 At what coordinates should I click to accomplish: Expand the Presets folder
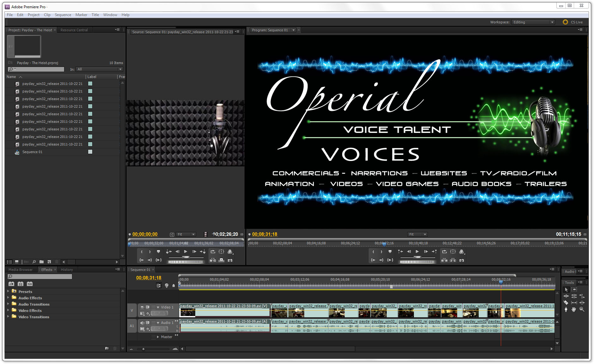[8, 291]
